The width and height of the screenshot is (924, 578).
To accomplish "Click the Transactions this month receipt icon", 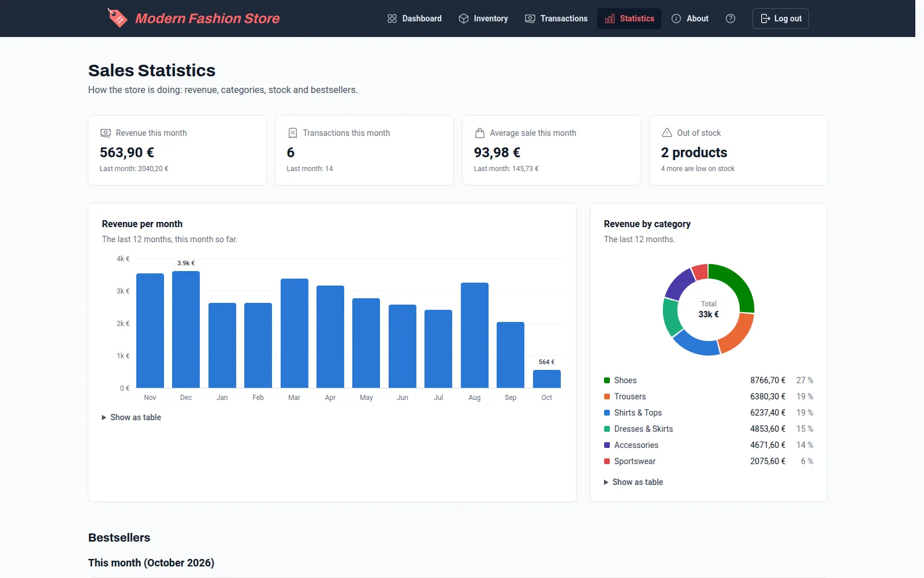I will coord(293,133).
